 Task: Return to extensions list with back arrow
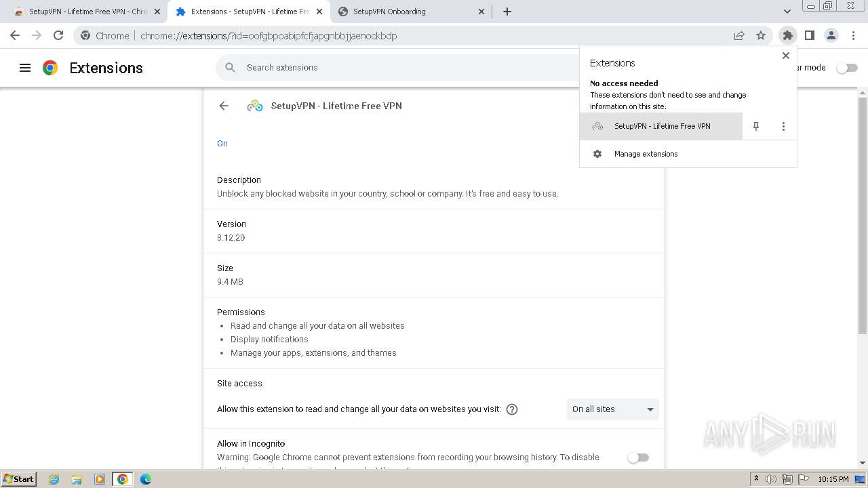tap(224, 106)
